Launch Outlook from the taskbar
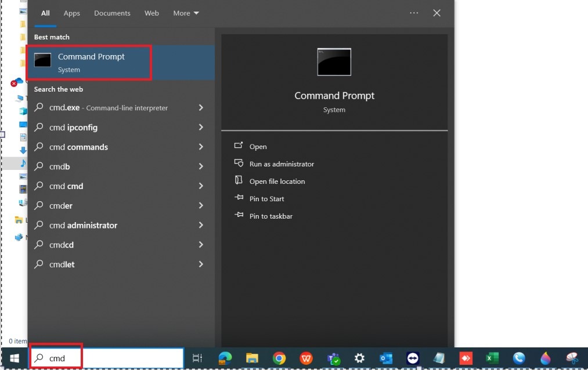The height and width of the screenshot is (370, 588). pos(386,358)
